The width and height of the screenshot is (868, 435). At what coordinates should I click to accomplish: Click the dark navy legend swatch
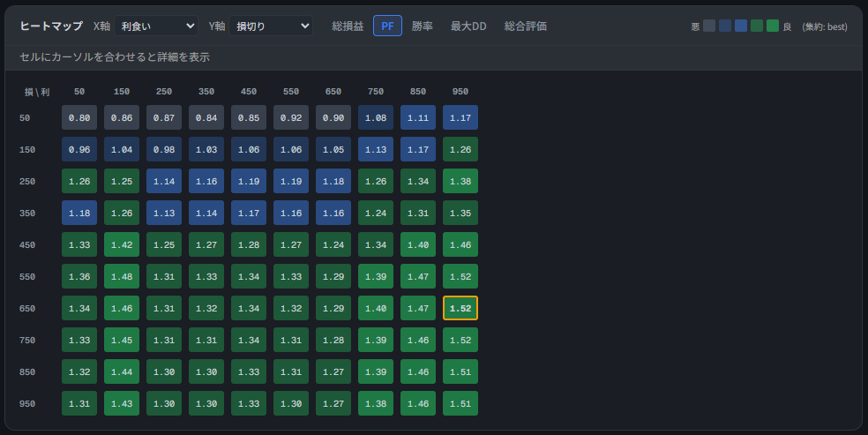tap(725, 26)
